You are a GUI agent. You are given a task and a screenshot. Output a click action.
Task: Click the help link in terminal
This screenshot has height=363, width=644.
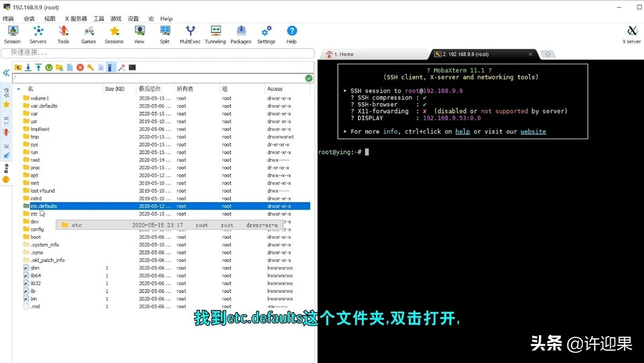click(463, 132)
